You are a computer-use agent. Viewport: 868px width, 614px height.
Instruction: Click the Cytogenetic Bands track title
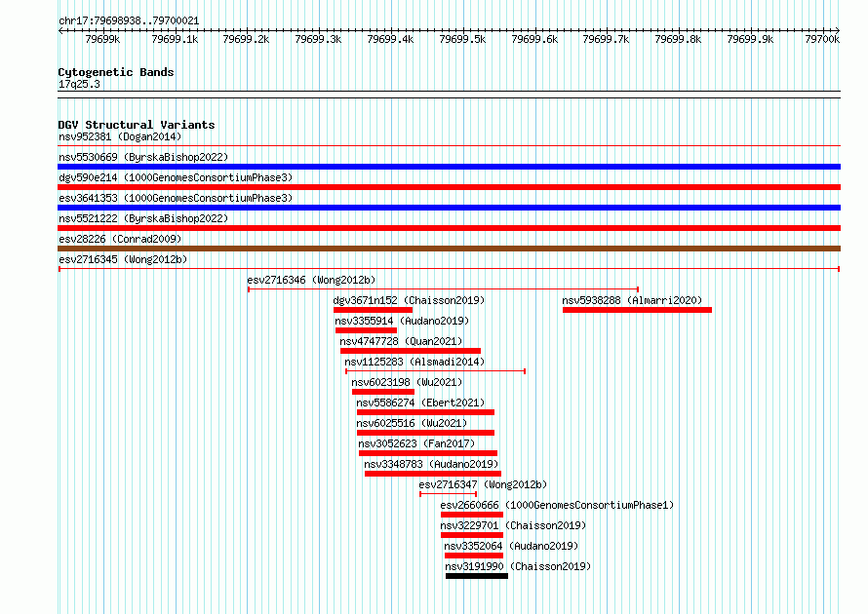click(x=116, y=72)
